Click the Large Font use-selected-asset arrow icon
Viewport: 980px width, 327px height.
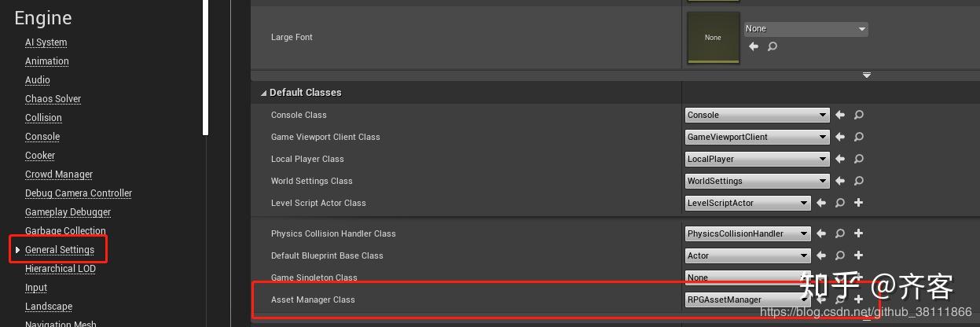(754, 46)
